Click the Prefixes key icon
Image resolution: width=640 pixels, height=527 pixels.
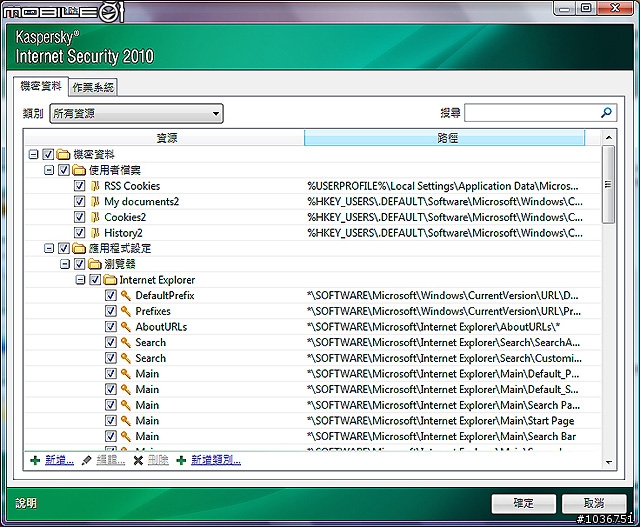pos(126,311)
